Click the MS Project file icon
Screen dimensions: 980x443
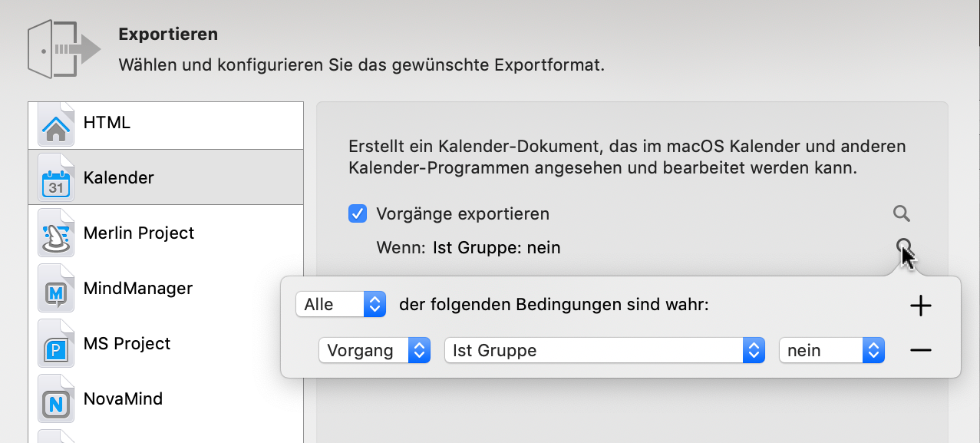tap(56, 345)
